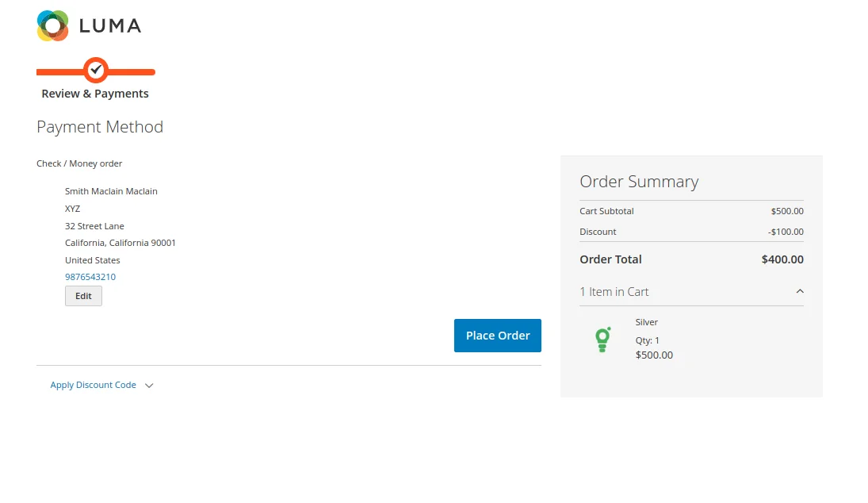This screenshot has width=868, height=503.
Task: Click the chevron beside Apply Discount Code
Action: [149, 385]
